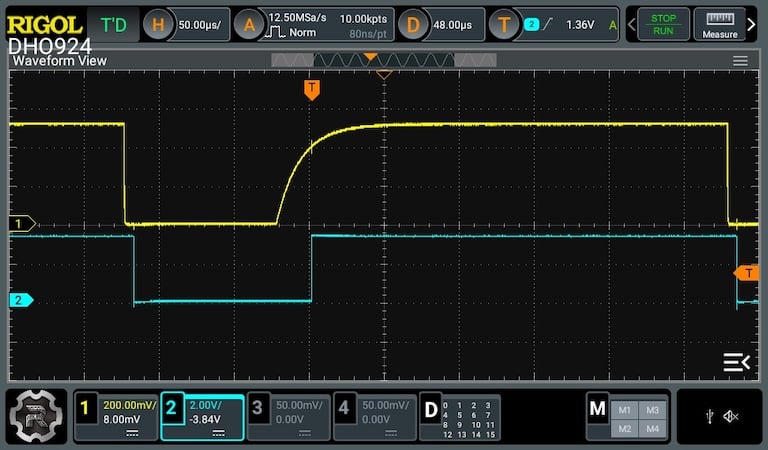Select the Norm acquisition mode label

point(302,33)
